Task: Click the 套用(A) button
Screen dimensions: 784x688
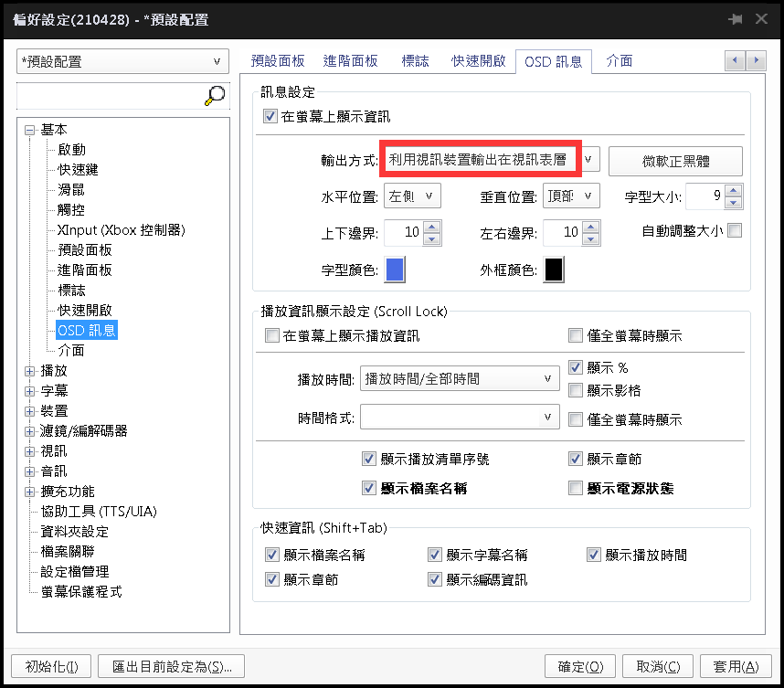Action: (x=736, y=666)
